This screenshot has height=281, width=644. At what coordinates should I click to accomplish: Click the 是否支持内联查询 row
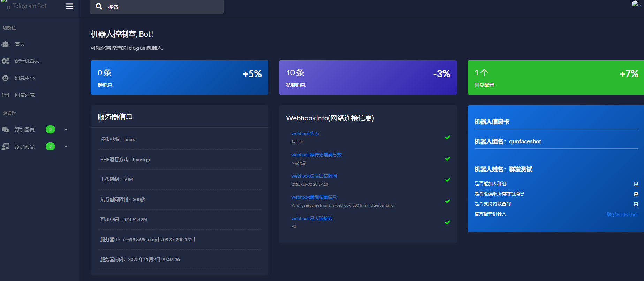point(556,204)
